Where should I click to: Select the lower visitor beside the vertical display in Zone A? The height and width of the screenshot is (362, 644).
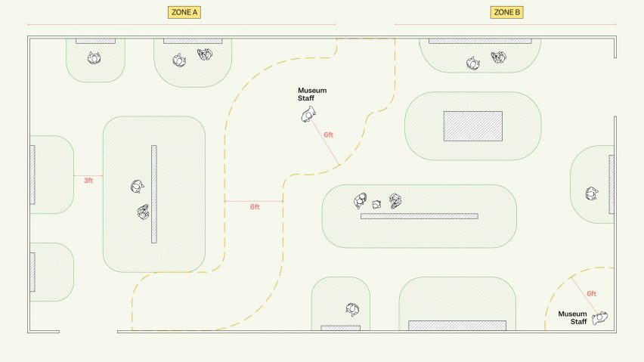pos(143,212)
